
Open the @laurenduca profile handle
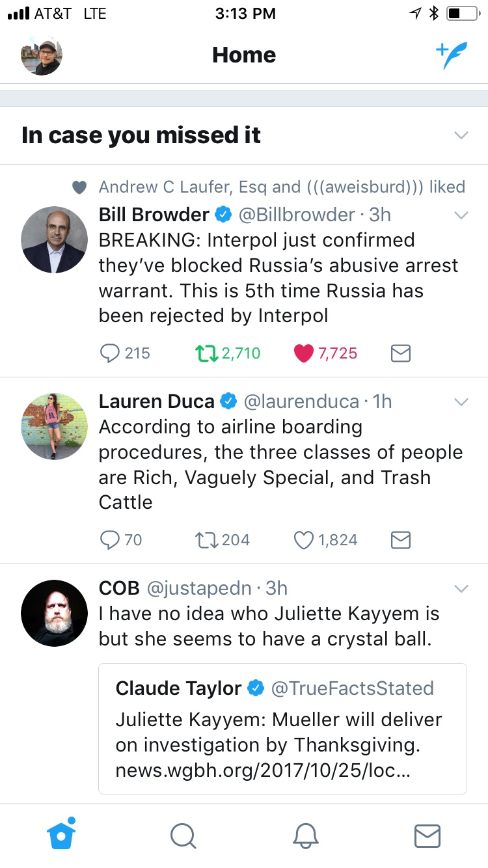click(x=301, y=401)
